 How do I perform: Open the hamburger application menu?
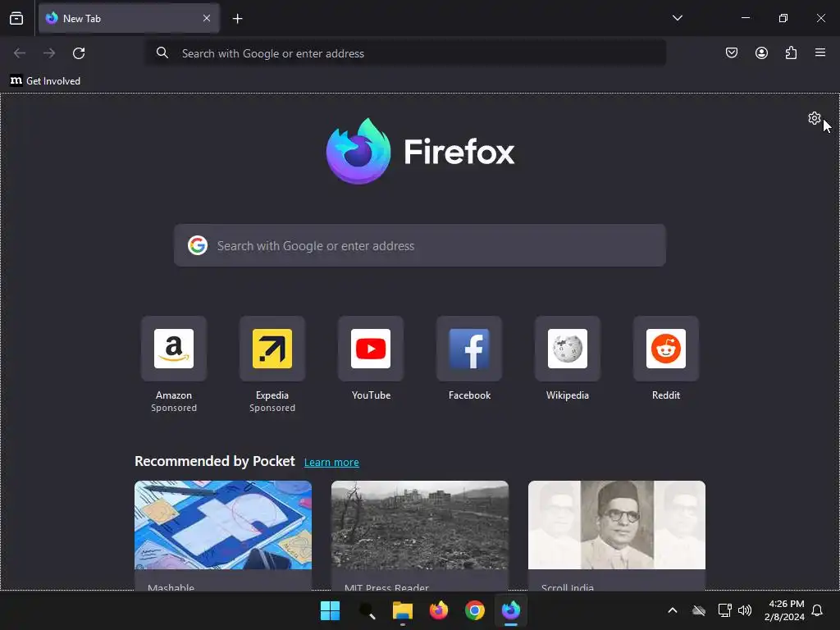click(x=820, y=52)
